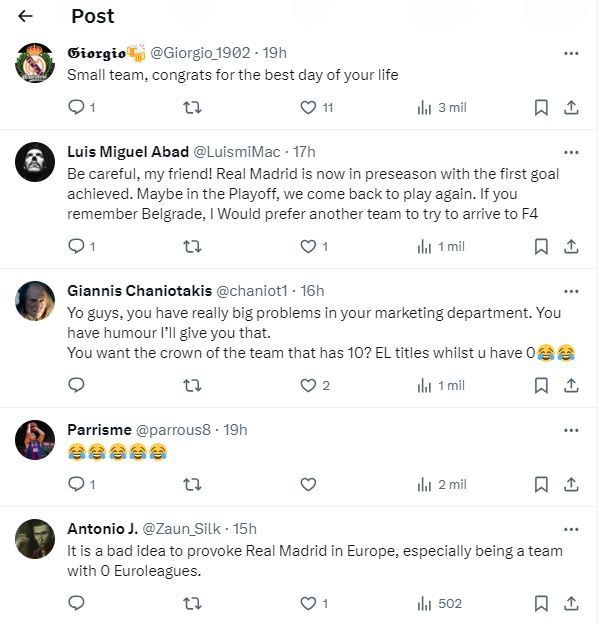Viewport: 612px width, 624px height.
Task: Reply to Parrisme's emoji post
Action: pyautogui.click(x=76, y=484)
